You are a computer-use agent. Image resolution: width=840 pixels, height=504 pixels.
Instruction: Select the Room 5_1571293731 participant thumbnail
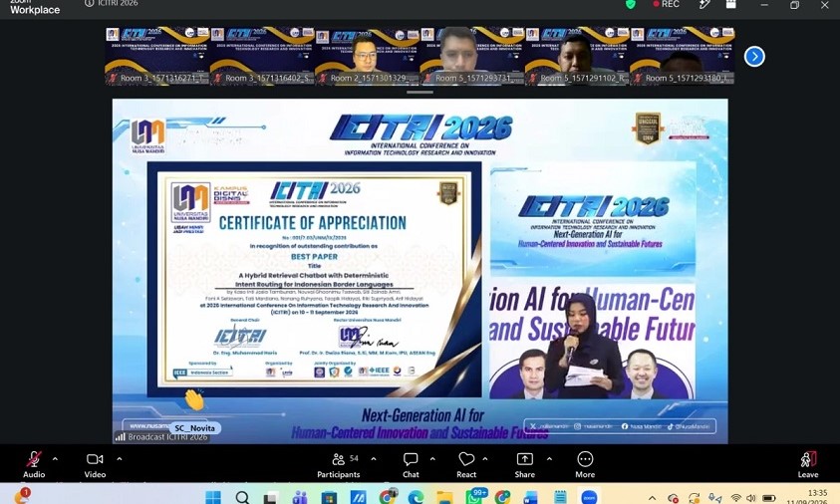[x=472, y=56]
